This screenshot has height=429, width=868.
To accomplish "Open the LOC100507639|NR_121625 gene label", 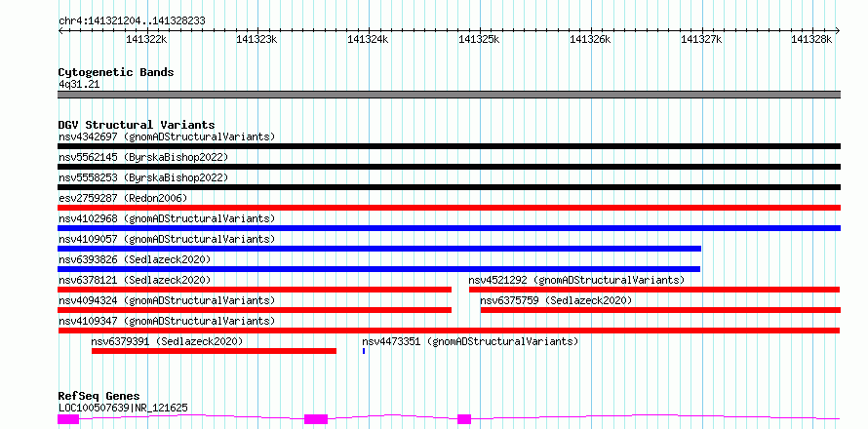I will pos(123,409).
